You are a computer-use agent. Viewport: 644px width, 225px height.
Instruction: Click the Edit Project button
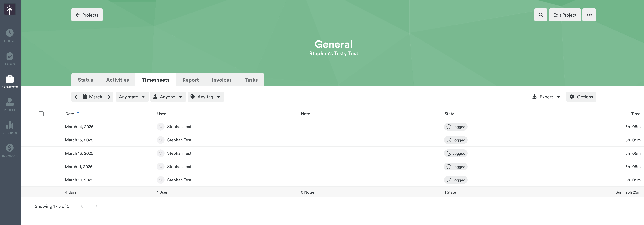click(x=565, y=15)
